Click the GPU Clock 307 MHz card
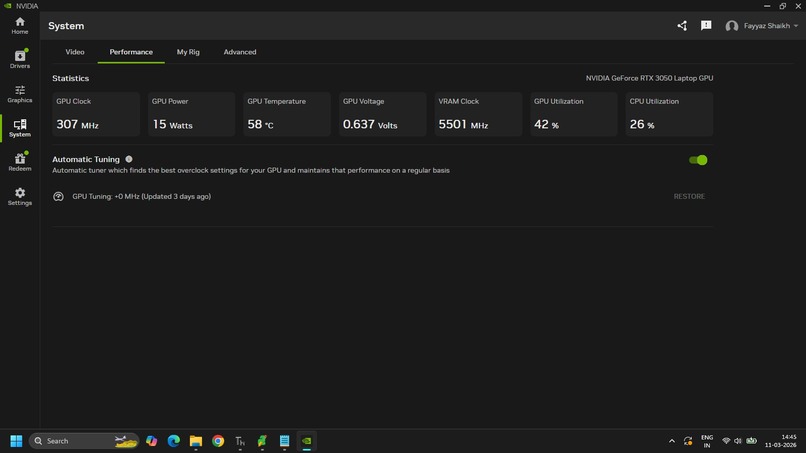 click(96, 114)
